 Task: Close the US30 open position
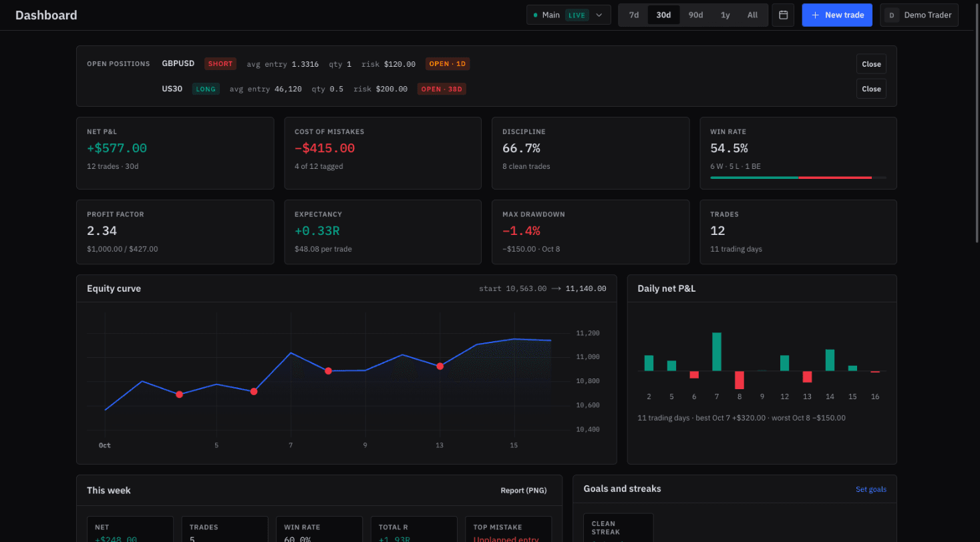point(871,89)
